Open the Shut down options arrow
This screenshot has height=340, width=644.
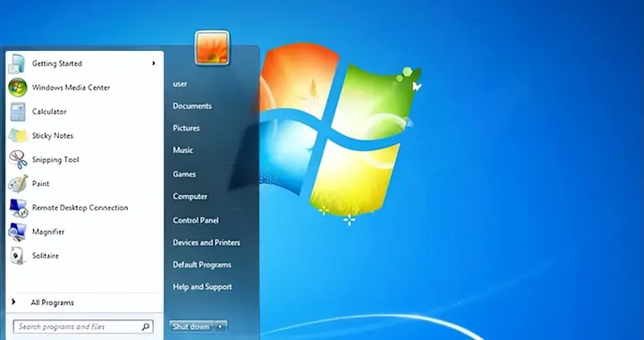221,327
